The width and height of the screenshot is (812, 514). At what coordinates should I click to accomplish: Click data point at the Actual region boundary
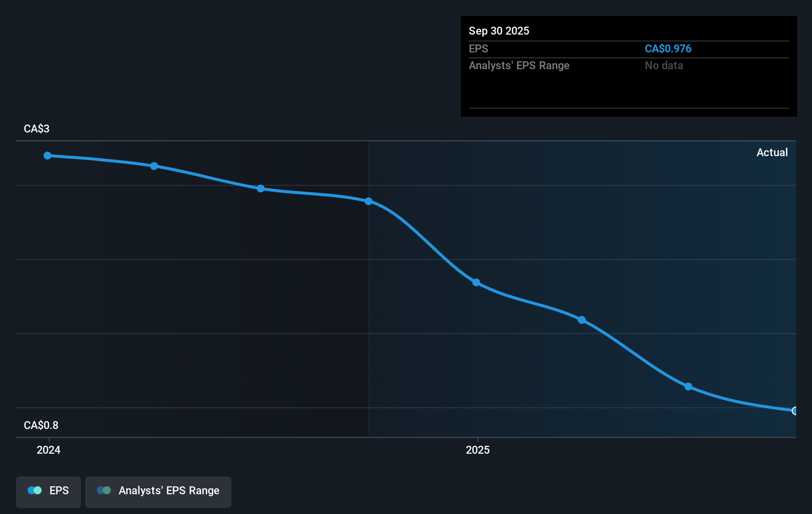pos(368,201)
